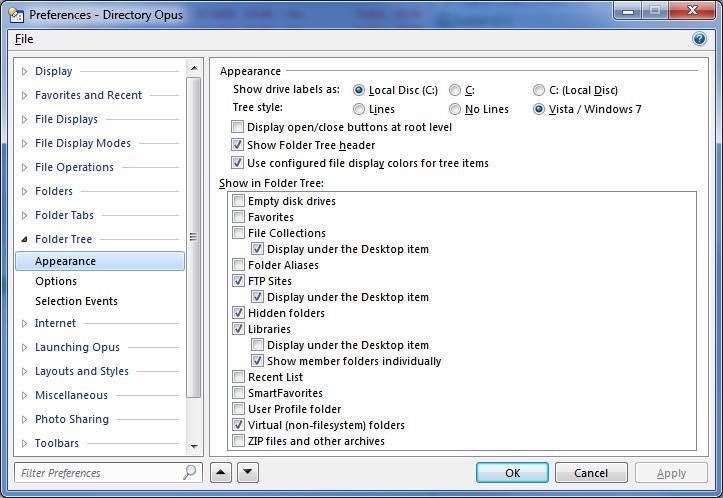Image resolution: width=723 pixels, height=498 pixels.
Task: Choose No Lines tree style
Action: [455, 109]
